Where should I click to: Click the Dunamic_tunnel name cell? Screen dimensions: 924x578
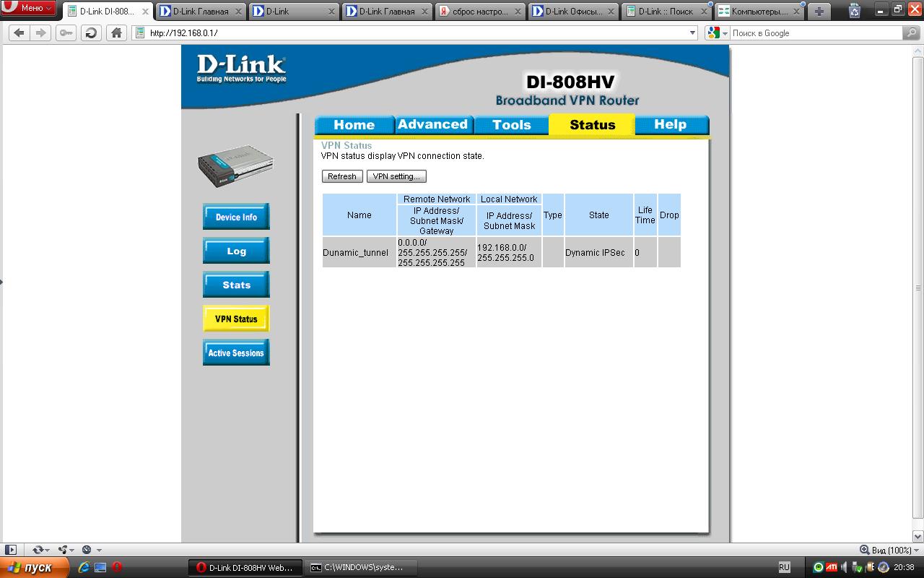click(x=359, y=252)
